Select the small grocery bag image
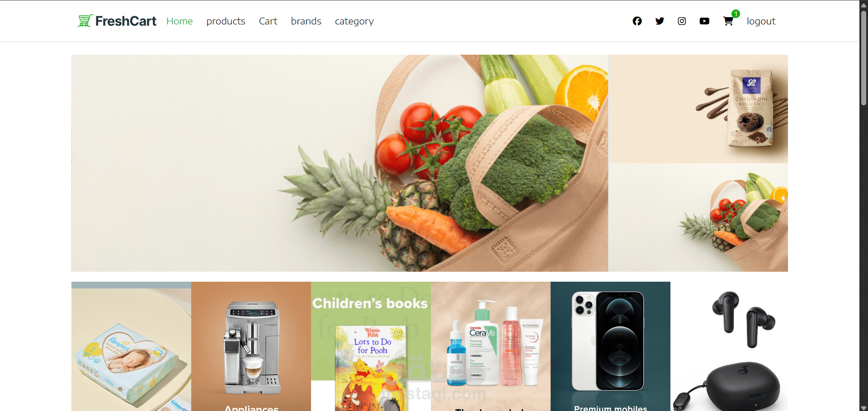The height and width of the screenshot is (411, 868). 698,217
